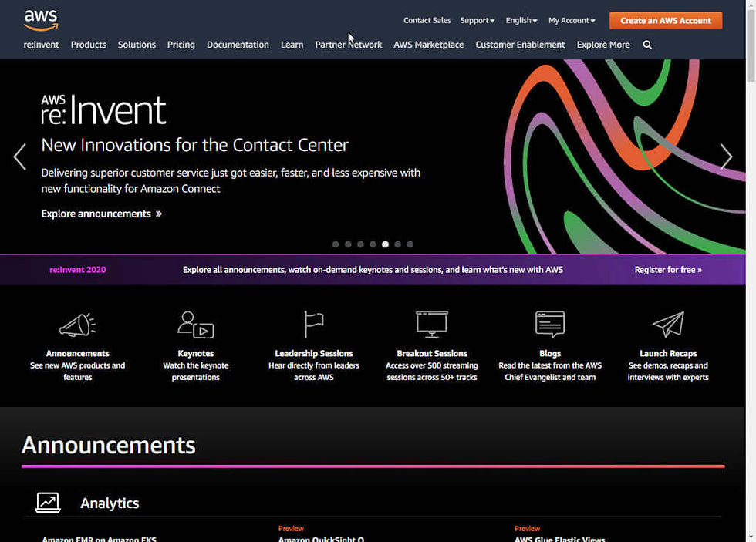Click the page vertical scrollbar thumb
The height and width of the screenshot is (542, 756).
click(751, 45)
